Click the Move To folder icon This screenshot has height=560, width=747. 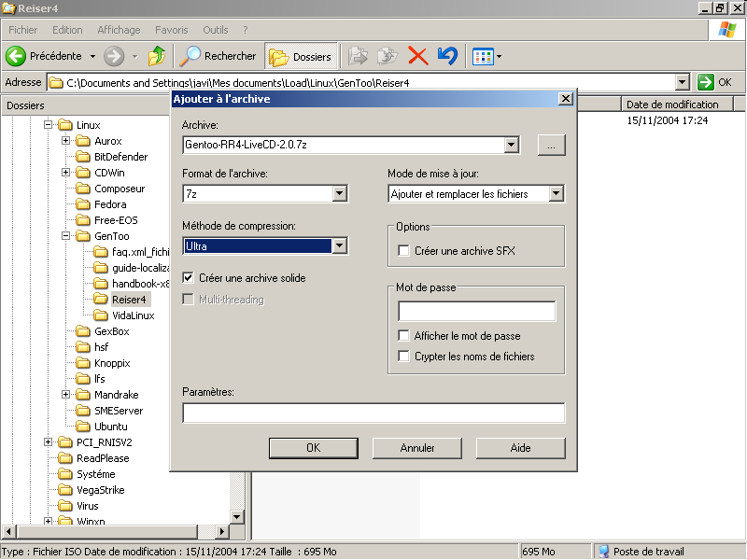pos(358,56)
